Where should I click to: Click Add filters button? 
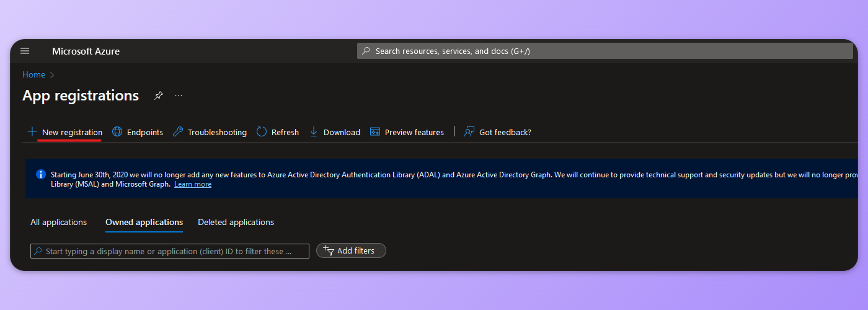click(x=351, y=250)
